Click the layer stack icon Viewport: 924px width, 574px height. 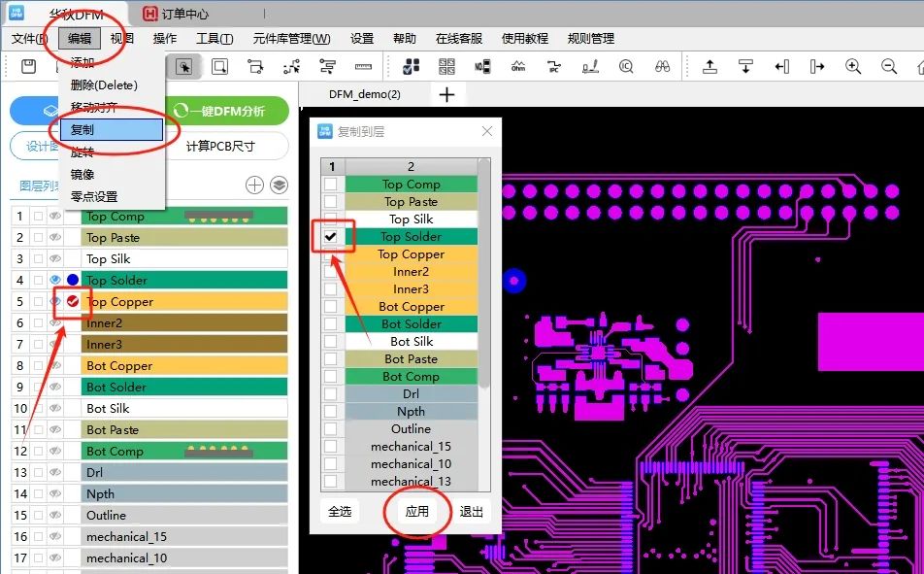click(x=279, y=186)
